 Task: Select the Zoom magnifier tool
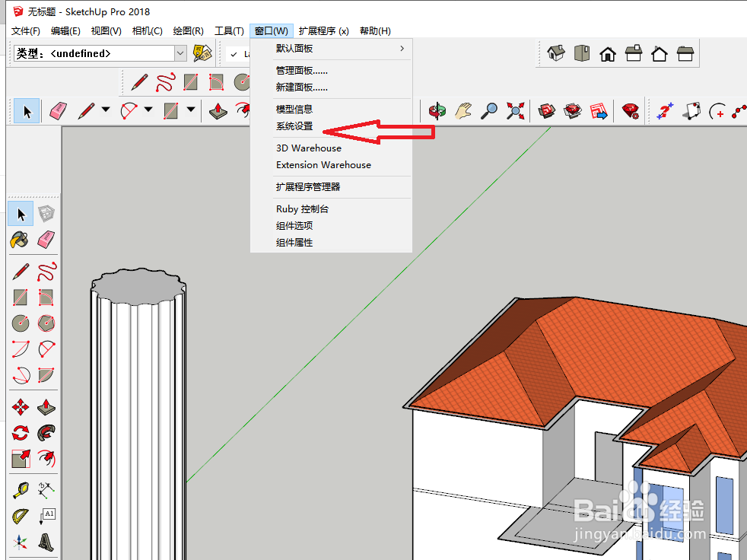(489, 111)
